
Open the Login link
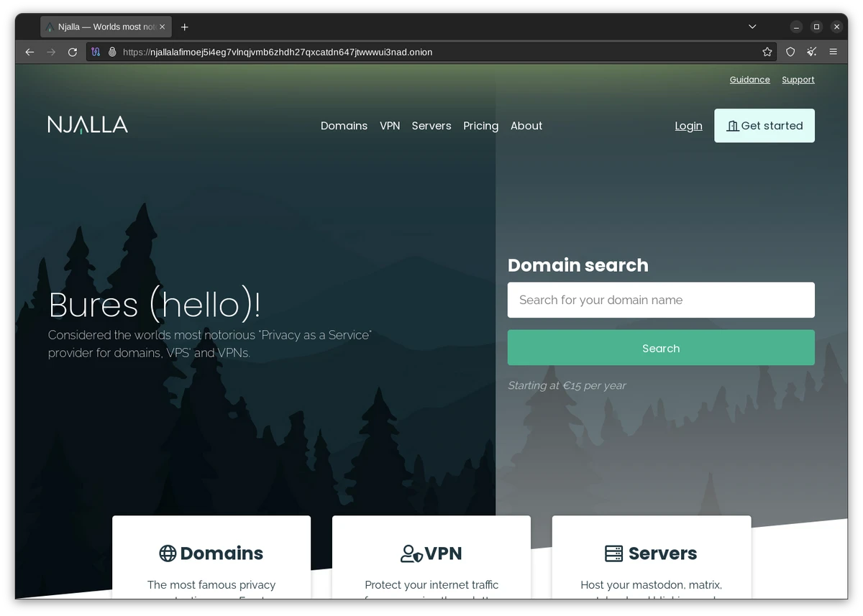(688, 126)
